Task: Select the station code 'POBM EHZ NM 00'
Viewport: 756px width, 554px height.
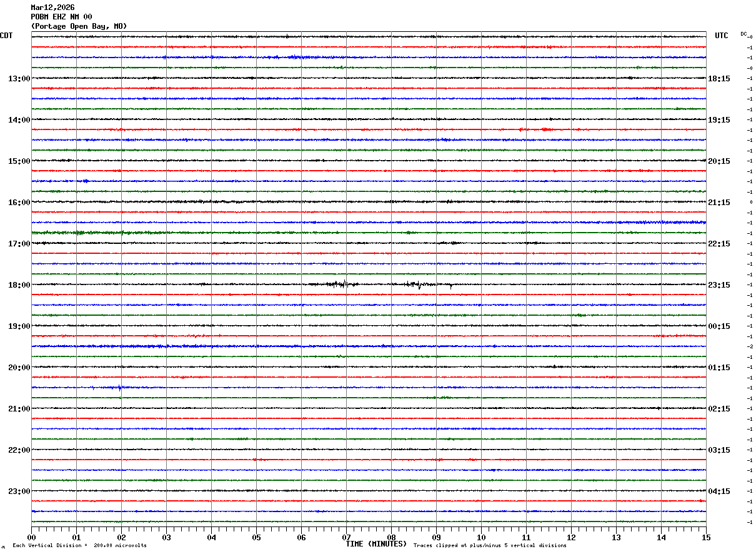Action: click(x=61, y=17)
